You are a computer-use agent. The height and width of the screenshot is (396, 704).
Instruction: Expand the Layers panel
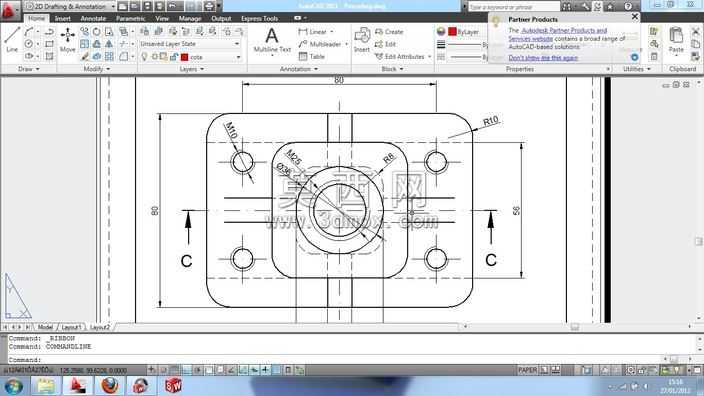(x=192, y=69)
